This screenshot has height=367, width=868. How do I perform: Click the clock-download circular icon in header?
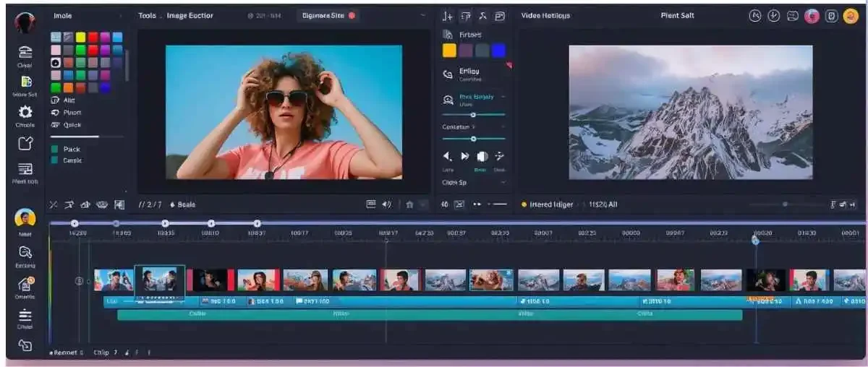[774, 16]
